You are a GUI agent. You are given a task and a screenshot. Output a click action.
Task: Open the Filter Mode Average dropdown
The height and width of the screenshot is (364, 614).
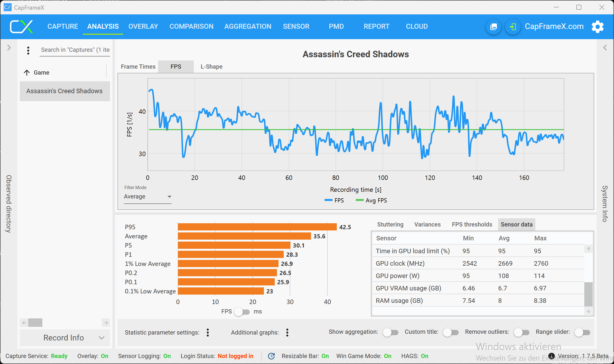click(x=148, y=197)
